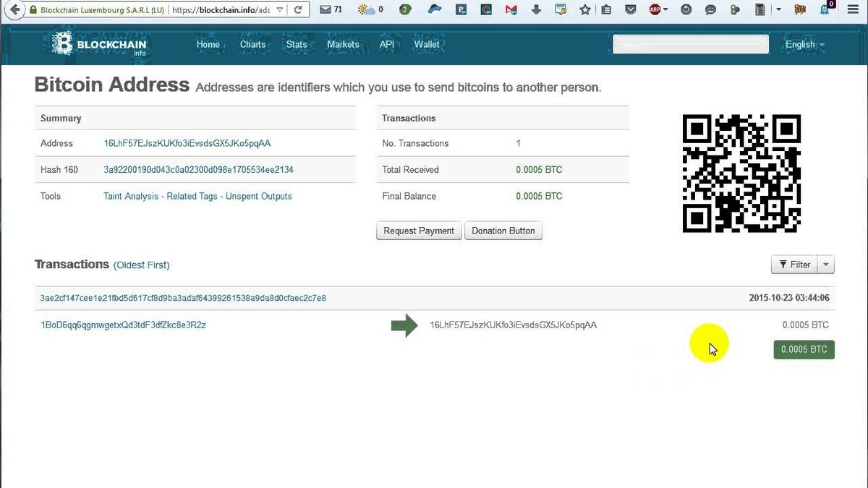The image size is (868, 488).
Task: Click the weather sun-and-cloud toolbar icon
Action: (x=367, y=10)
